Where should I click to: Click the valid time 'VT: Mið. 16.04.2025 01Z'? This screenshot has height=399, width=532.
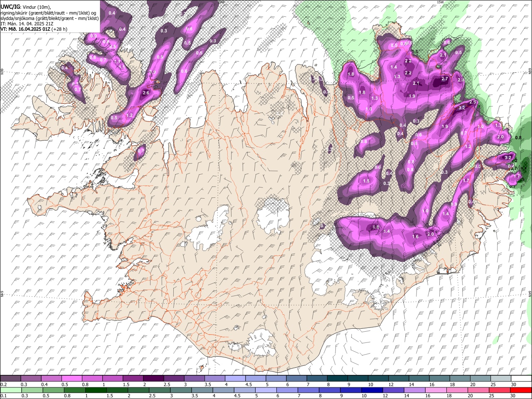(25, 29)
